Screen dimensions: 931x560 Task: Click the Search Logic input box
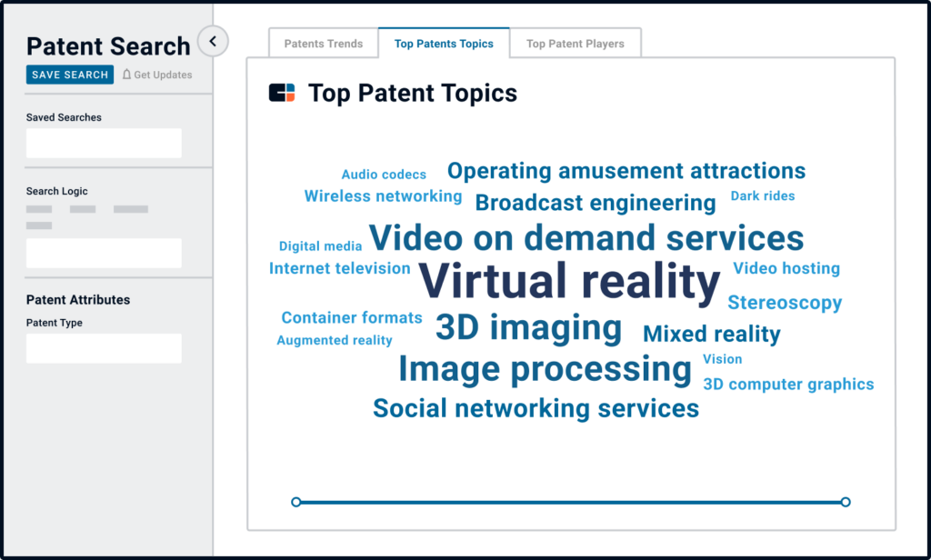tap(104, 253)
